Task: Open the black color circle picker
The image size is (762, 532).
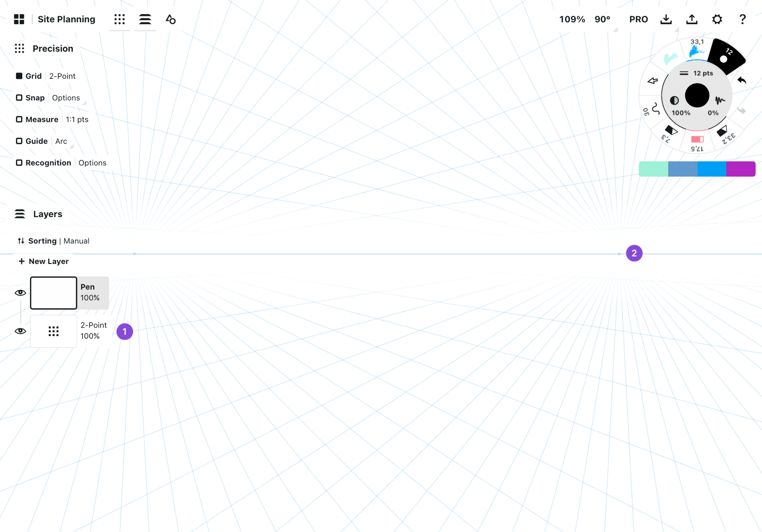Action: pyautogui.click(x=697, y=95)
